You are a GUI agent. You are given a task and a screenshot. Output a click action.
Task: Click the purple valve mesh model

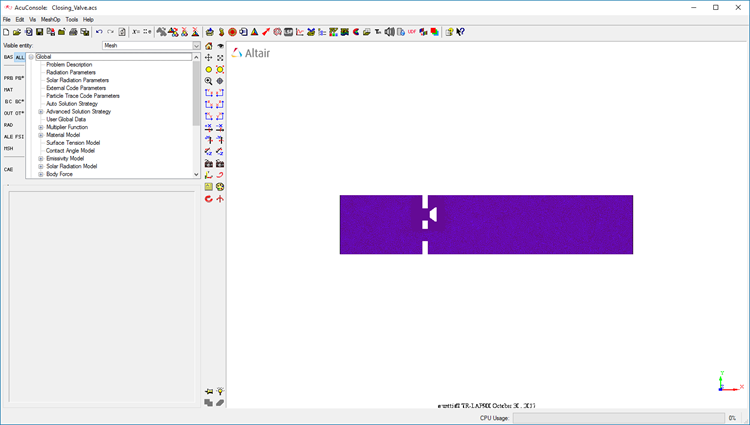click(x=486, y=224)
